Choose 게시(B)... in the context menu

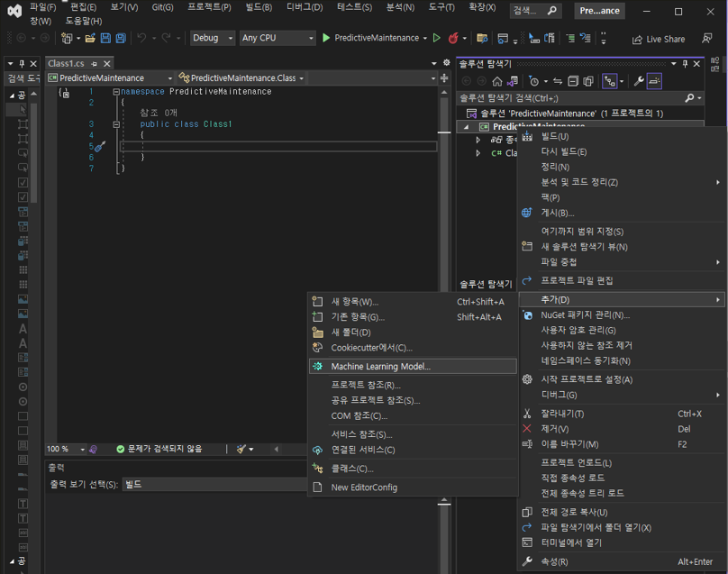[x=623, y=214]
